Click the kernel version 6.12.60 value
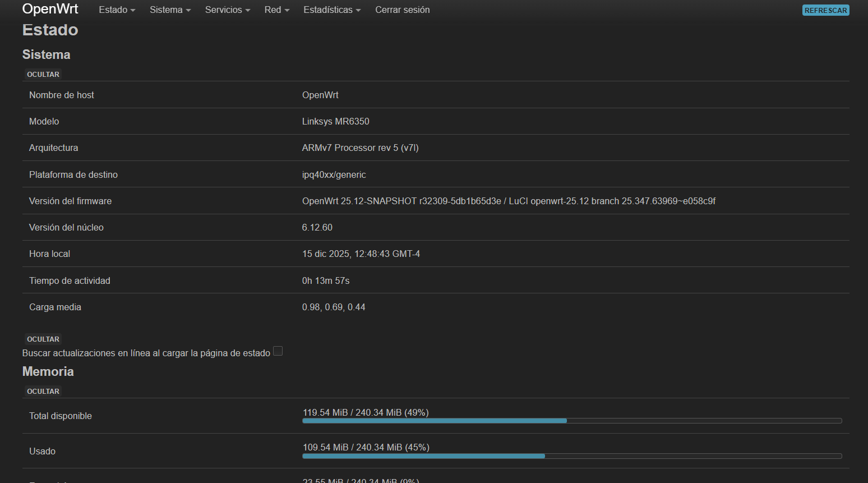 coord(317,227)
